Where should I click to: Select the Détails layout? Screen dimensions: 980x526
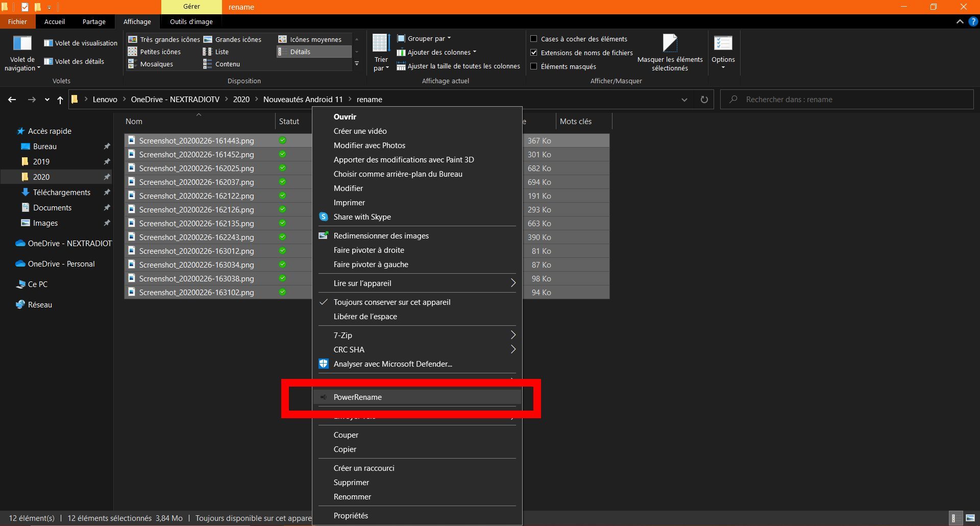(x=314, y=52)
